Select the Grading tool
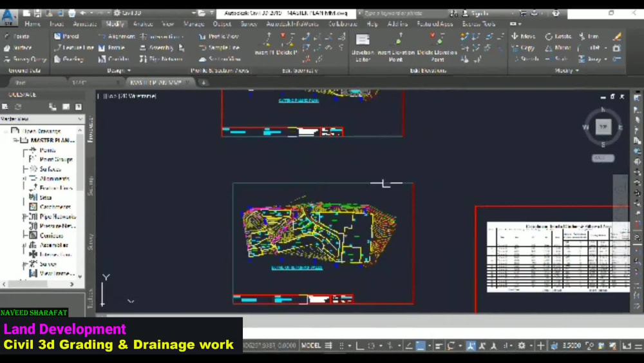Viewport: 644px width, 363px height. [69, 59]
